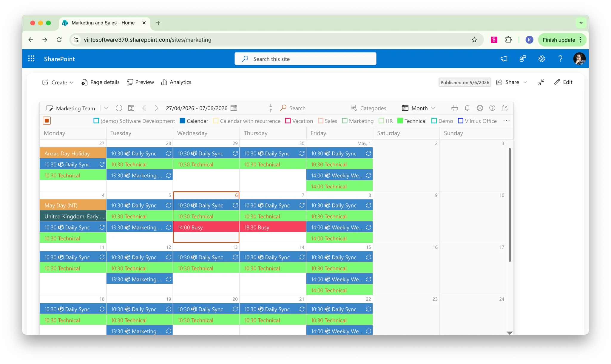Toggle the orange select-all calendars box

(47, 120)
